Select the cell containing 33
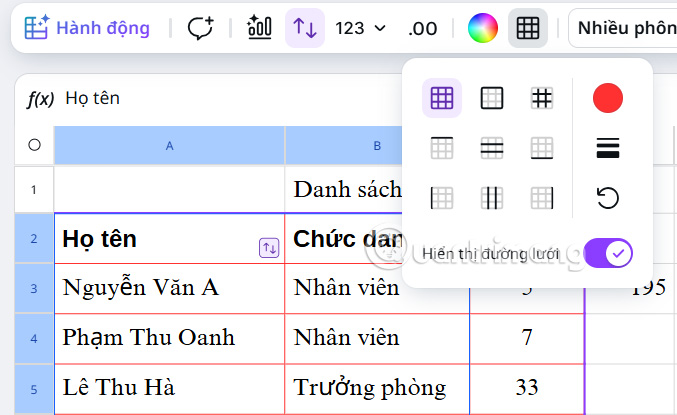677x415 pixels. point(527,389)
